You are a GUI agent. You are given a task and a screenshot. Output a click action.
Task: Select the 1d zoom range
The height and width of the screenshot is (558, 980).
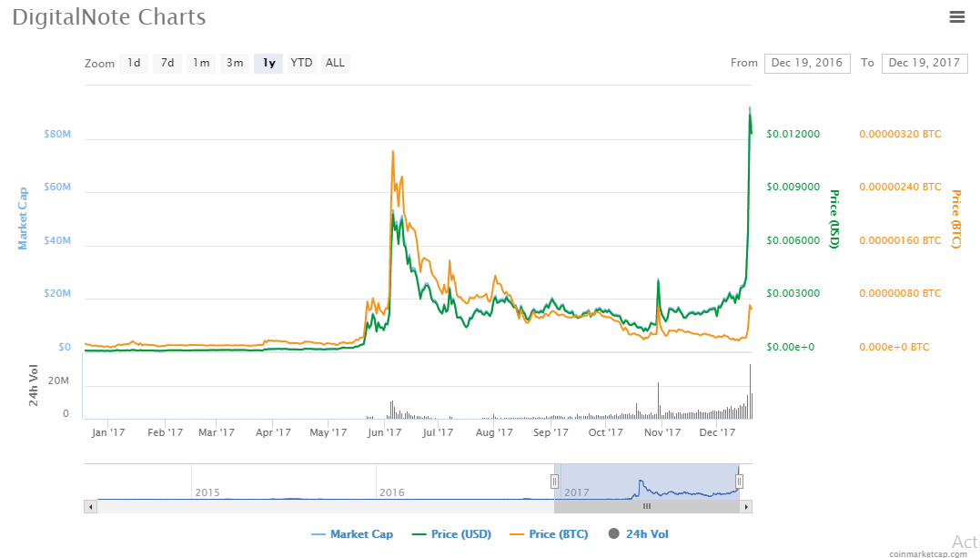point(134,63)
